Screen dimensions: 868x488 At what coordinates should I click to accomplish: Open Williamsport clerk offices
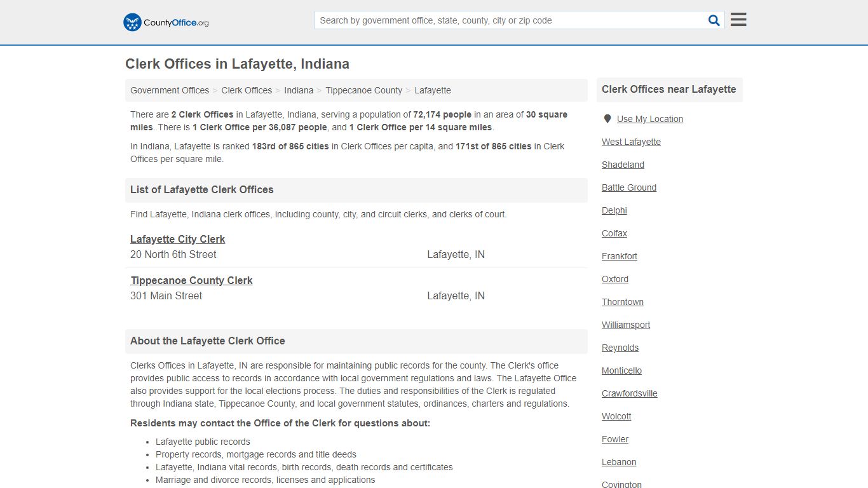(626, 325)
